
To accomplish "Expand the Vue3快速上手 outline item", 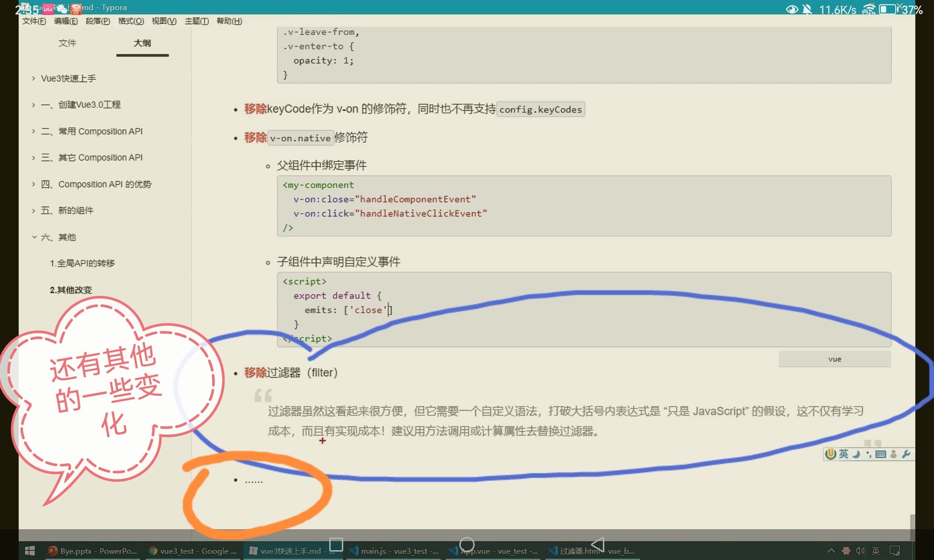I will click(34, 78).
